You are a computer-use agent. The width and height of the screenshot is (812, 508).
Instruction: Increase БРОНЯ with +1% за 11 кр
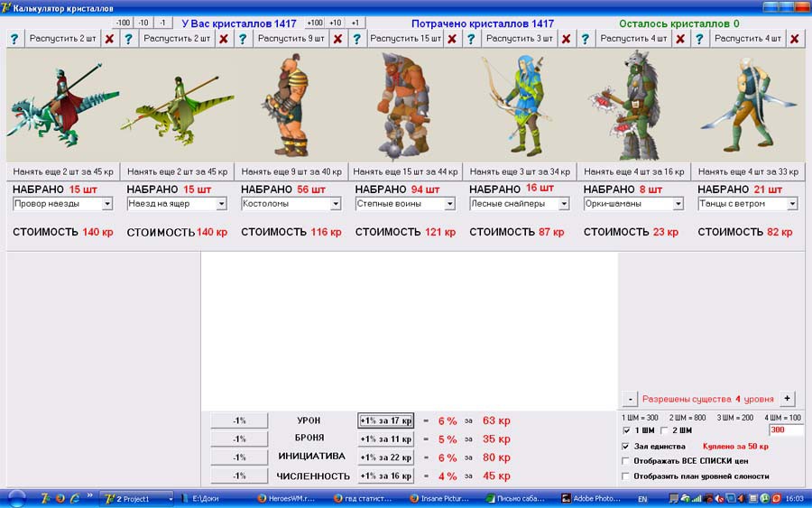pyautogui.click(x=386, y=439)
